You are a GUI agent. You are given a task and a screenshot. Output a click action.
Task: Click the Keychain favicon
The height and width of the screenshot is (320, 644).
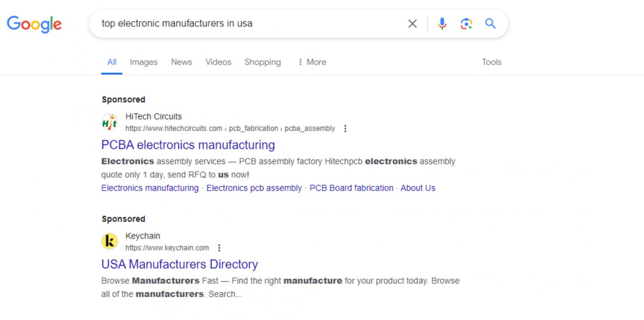[109, 241]
